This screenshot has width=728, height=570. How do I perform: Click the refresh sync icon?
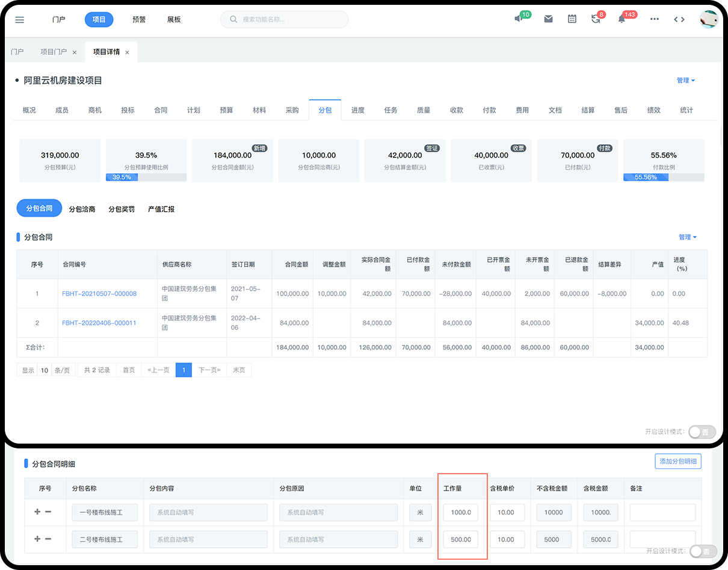(x=596, y=19)
